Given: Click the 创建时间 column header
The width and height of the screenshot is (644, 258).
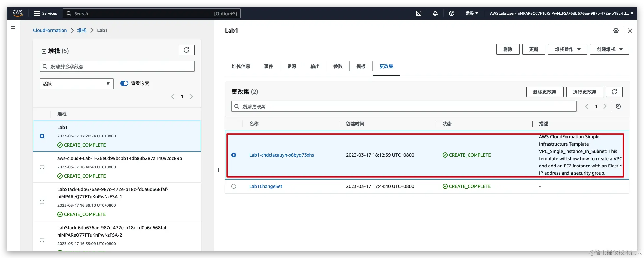Looking at the screenshot, I should click(355, 124).
